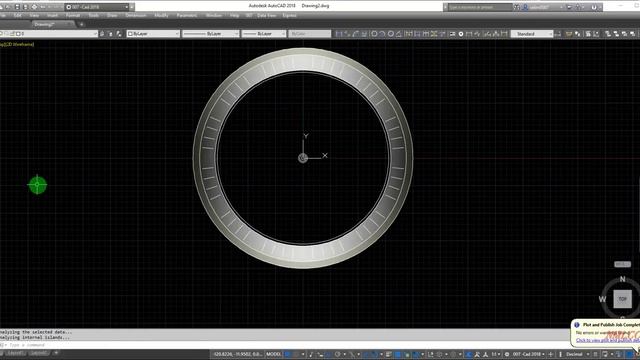Toggle polar tracking in status bar
This screenshot has height=360, width=640.
click(338, 354)
